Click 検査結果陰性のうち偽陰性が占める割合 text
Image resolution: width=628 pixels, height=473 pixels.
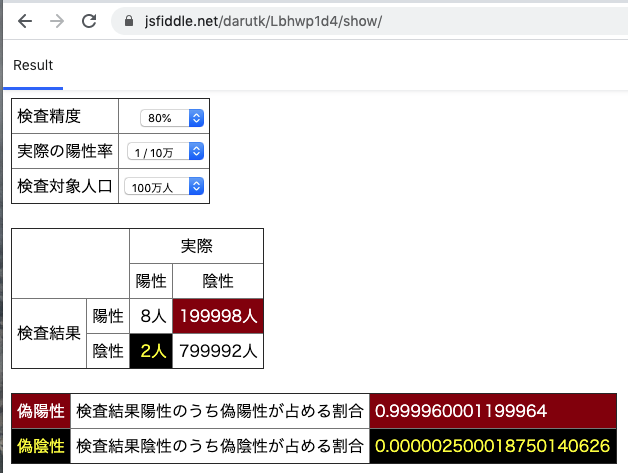pos(220,446)
